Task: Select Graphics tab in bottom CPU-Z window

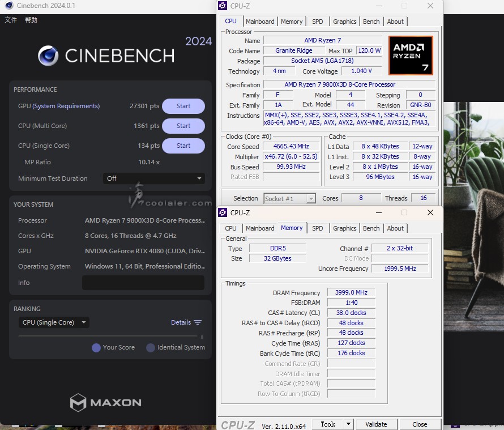Action: [344, 228]
